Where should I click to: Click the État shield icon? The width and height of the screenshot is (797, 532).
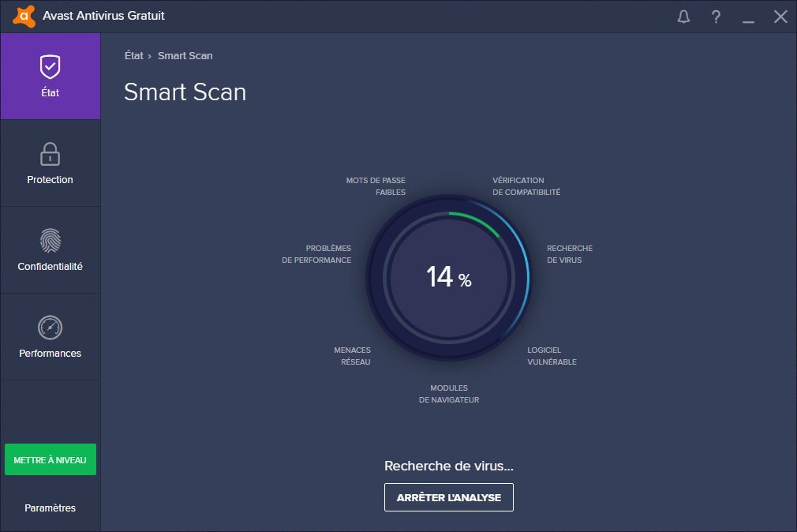pos(50,67)
